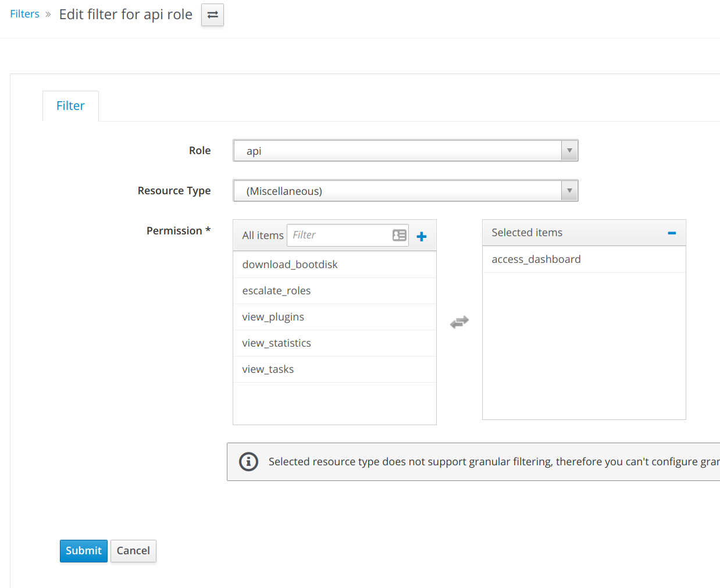Select download_bootdisk permission
This screenshot has width=720, height=588.
click(334, 265)
